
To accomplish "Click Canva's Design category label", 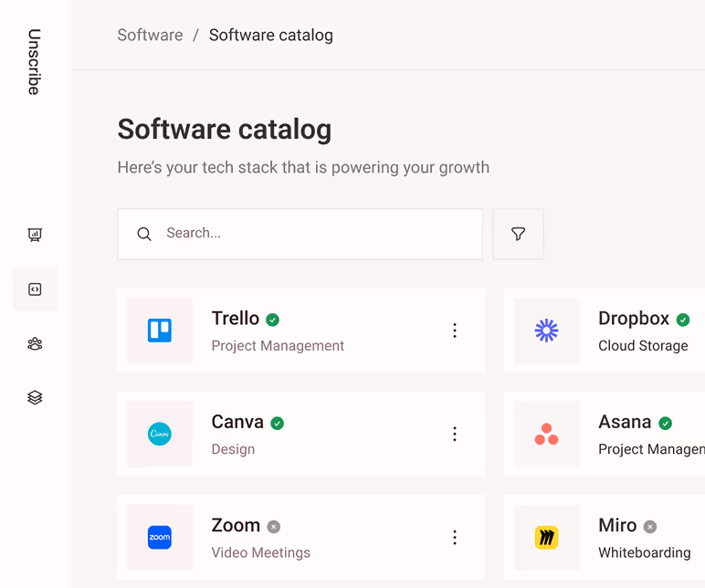I will pos(233,449).
